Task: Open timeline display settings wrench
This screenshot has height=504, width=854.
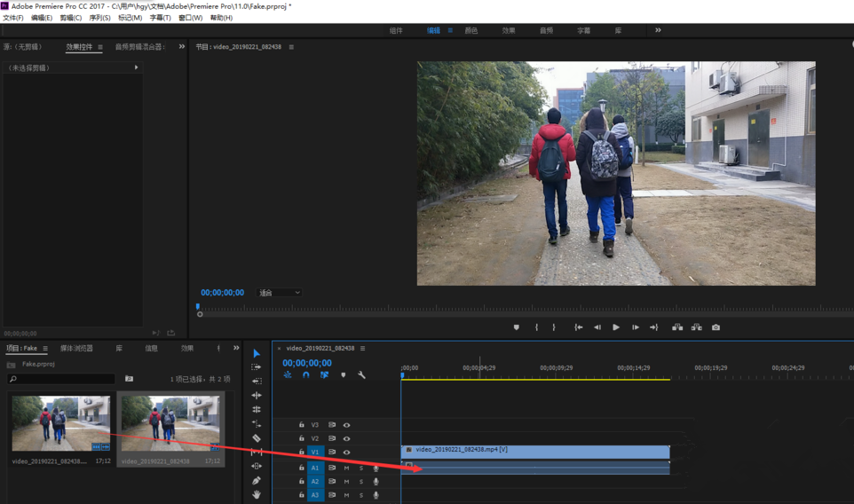Action: tap(361, 375)
